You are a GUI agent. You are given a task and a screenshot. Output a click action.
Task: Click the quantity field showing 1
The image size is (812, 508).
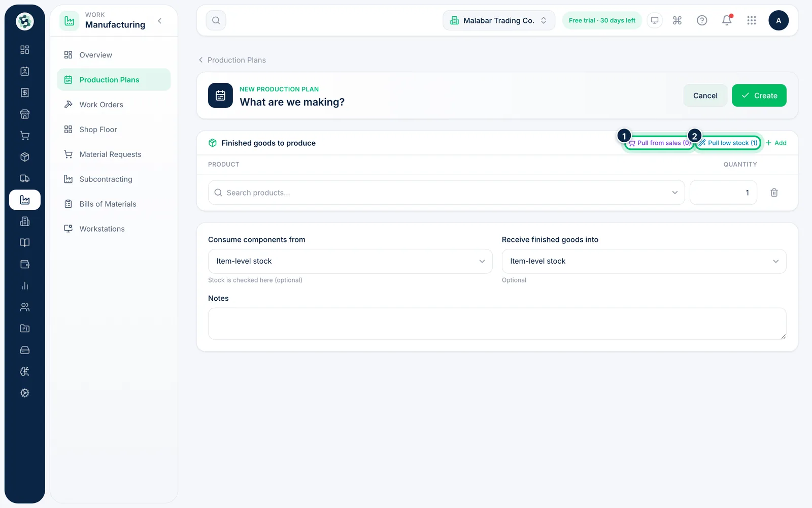723,193
